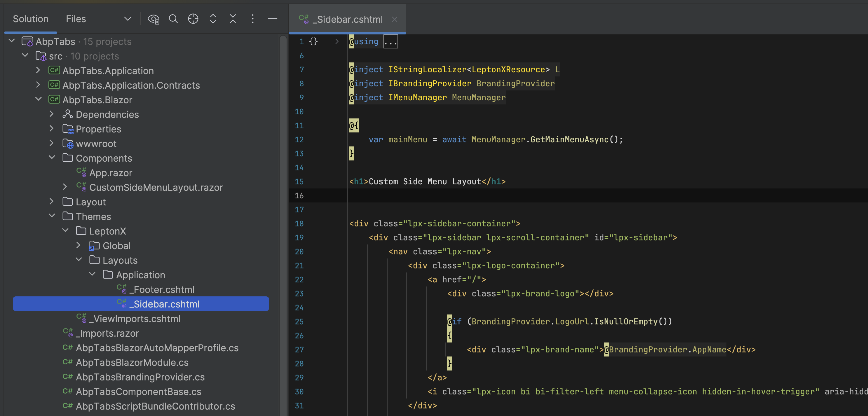Click the curly braces structure icon on line 1
This screenshot has width=868, height=416.
click(313, 41)
